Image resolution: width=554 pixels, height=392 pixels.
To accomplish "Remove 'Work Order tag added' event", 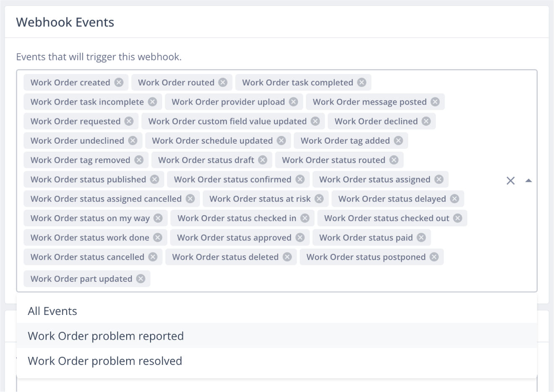I will coord(399,141).
